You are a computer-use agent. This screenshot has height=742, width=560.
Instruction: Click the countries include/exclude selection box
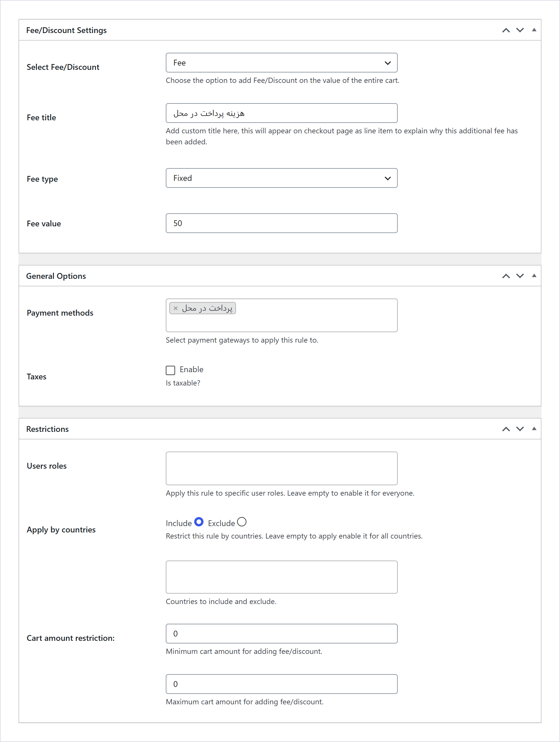point(281,577)
